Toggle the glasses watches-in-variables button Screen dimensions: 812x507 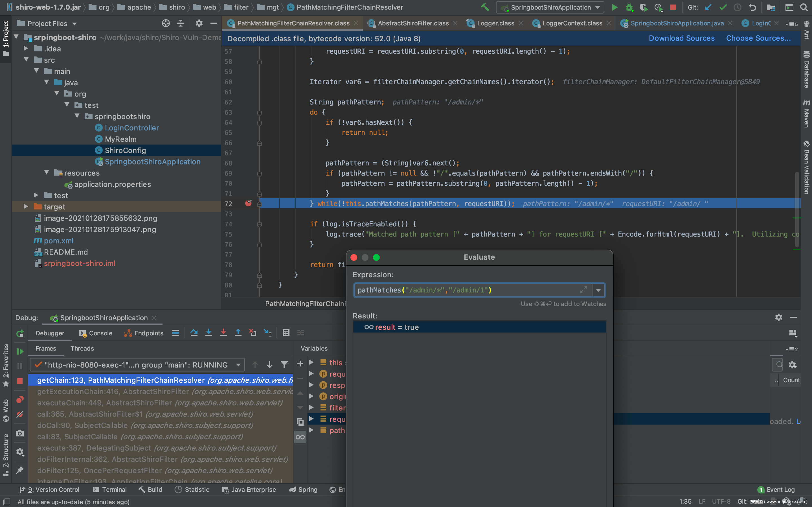pyautogui.click(x=300, y=437)
